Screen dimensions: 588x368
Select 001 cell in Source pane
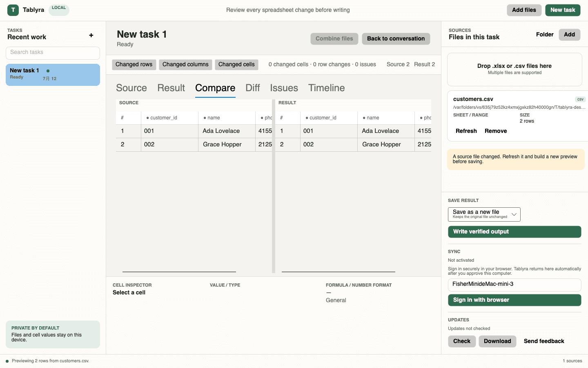(169, 131)
